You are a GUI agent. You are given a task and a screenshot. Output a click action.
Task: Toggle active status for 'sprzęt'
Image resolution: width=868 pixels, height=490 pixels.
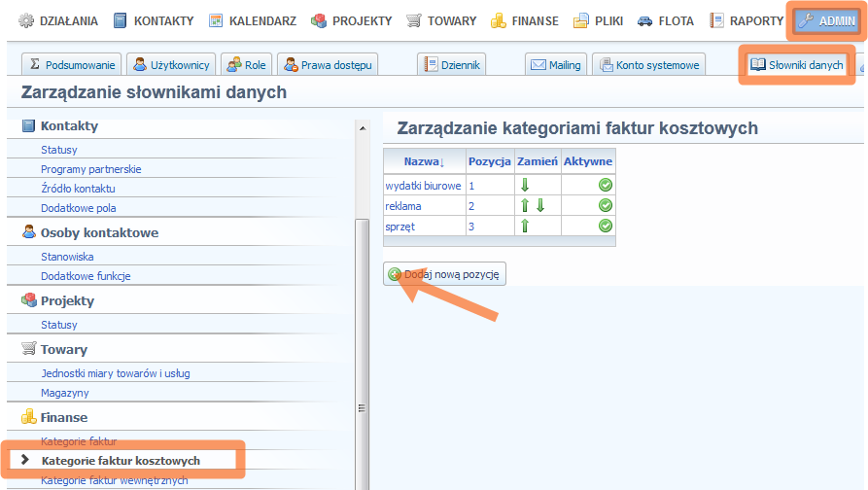(605, 226)
